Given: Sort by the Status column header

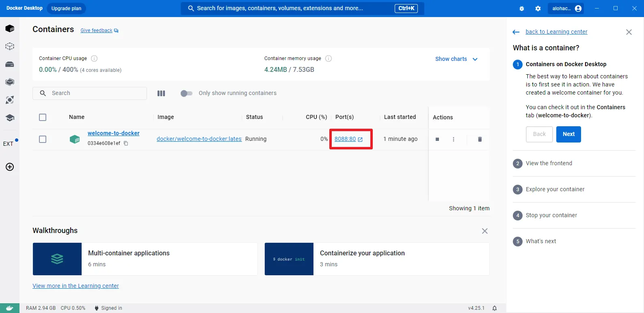Looking at the screenshot, I should coord(255,117).
